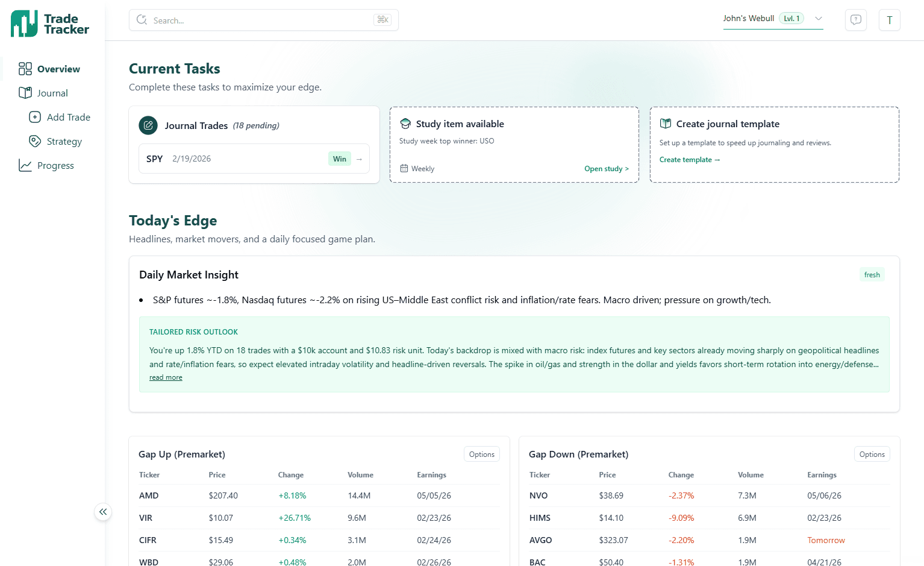Click the calendar icon next to Weekly

point(406,168)
